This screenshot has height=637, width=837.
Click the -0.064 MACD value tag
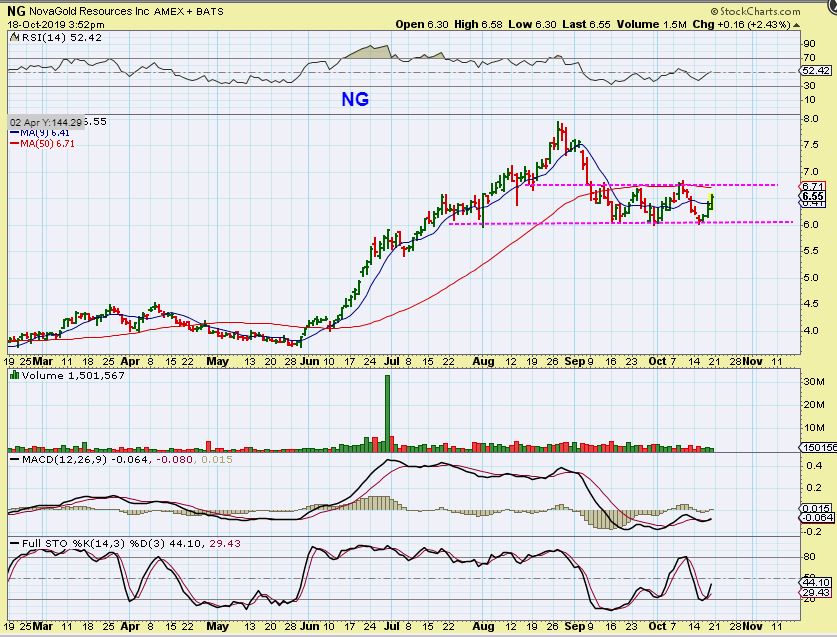click(x=816, y=518)
